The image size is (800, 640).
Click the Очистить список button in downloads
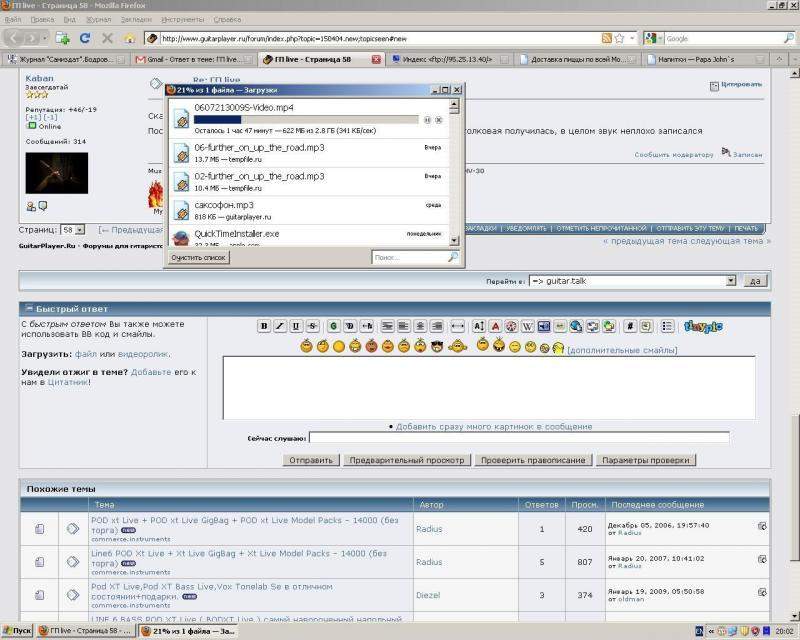[199, 257]
